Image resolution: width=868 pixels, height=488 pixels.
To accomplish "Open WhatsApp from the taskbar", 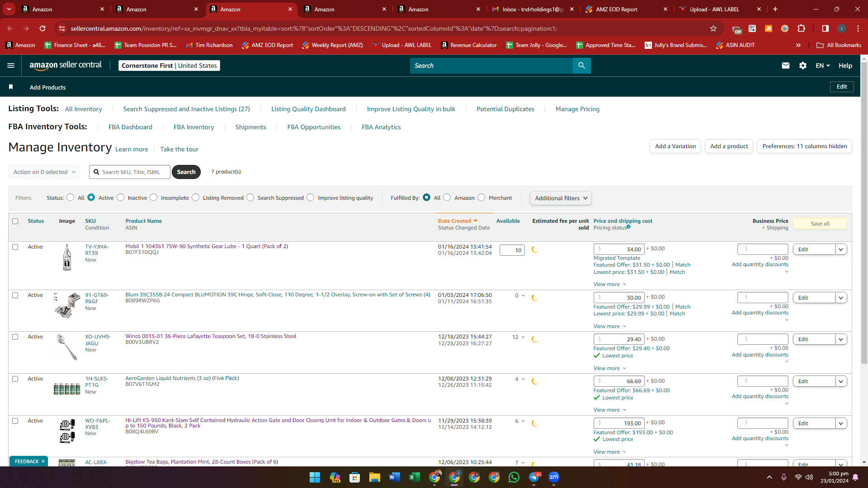I will pyautogui.click(x=514, y=477).
